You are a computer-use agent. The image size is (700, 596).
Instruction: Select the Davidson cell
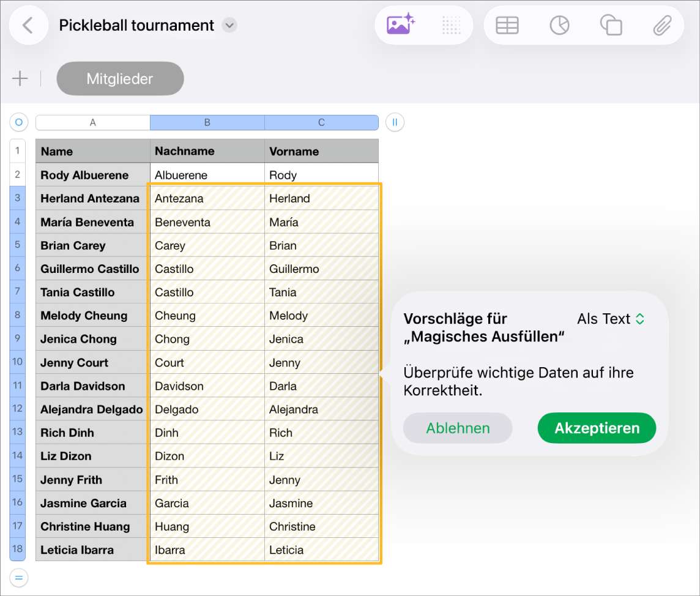click(207, 386)
